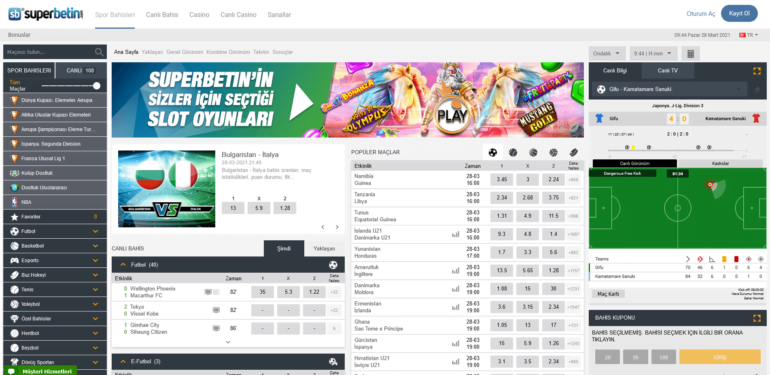The image size is (770, 375).
Task: Open Sanallar in top menu
Action: tap(279, 15)
